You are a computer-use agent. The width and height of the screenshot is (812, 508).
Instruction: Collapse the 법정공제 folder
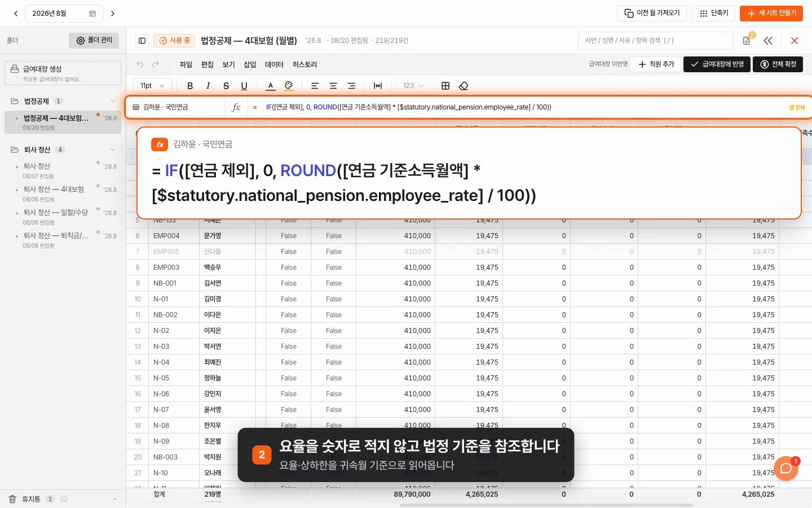113,102
